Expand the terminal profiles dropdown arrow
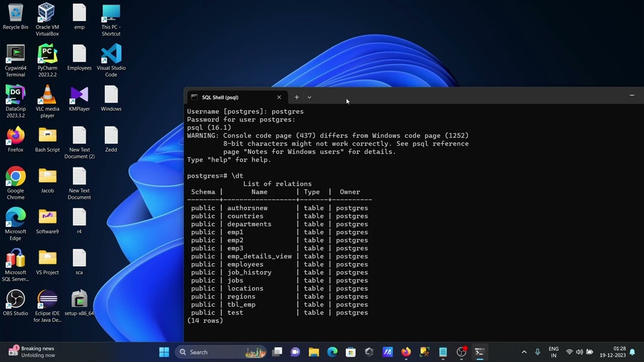The width and height of the screenshot is (644, 362). pos(309,97)
